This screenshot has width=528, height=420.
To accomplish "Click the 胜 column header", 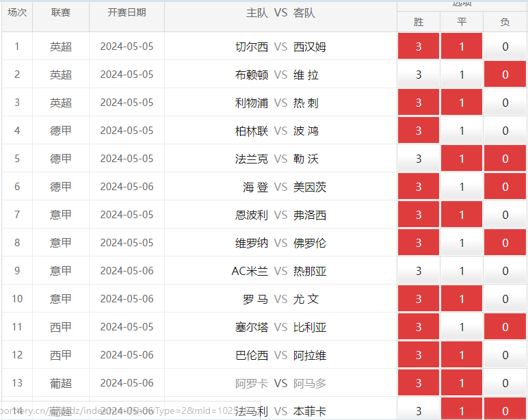I will [418, 22].
